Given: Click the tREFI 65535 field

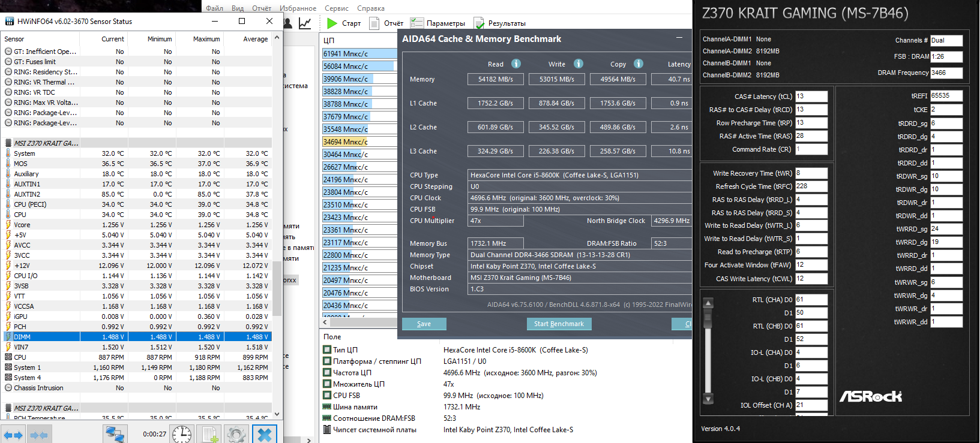Looking at the screenshot, I should coord(946,96).
